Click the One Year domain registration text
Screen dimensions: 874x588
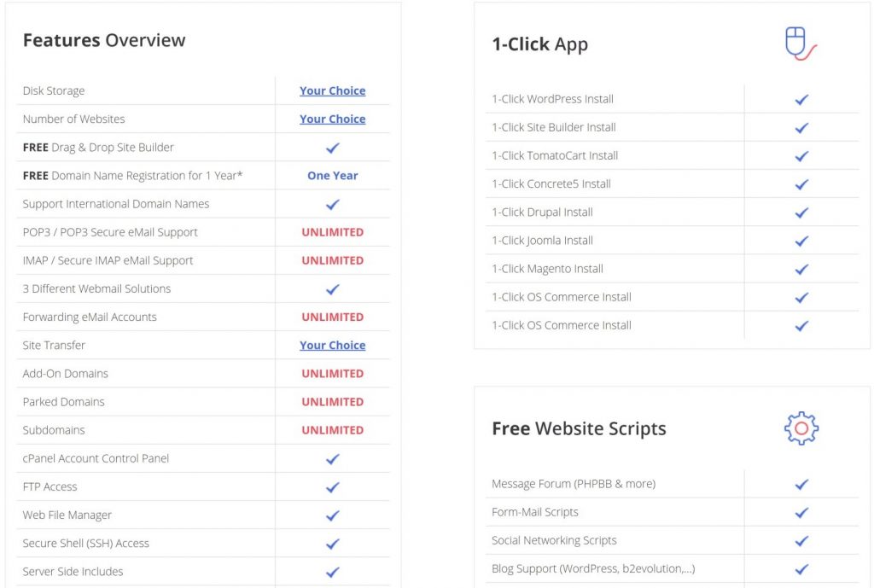click(x=332, y=176)
